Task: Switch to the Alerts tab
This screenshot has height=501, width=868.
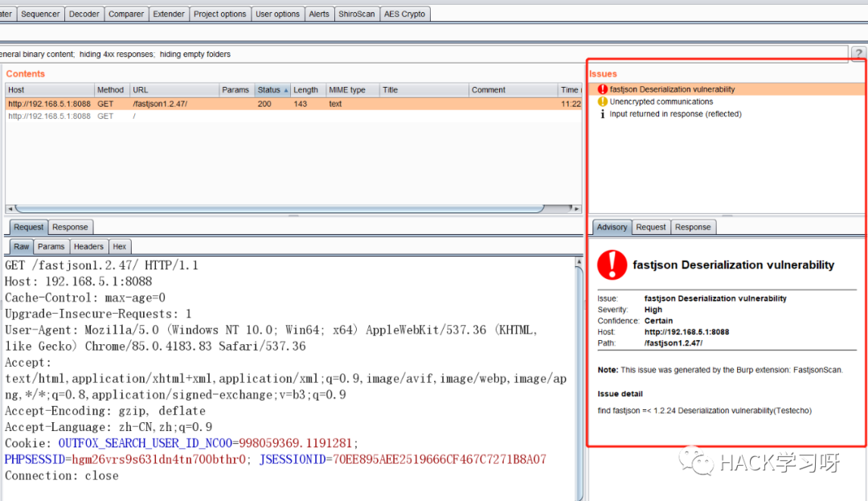Action: coord(319,14)
